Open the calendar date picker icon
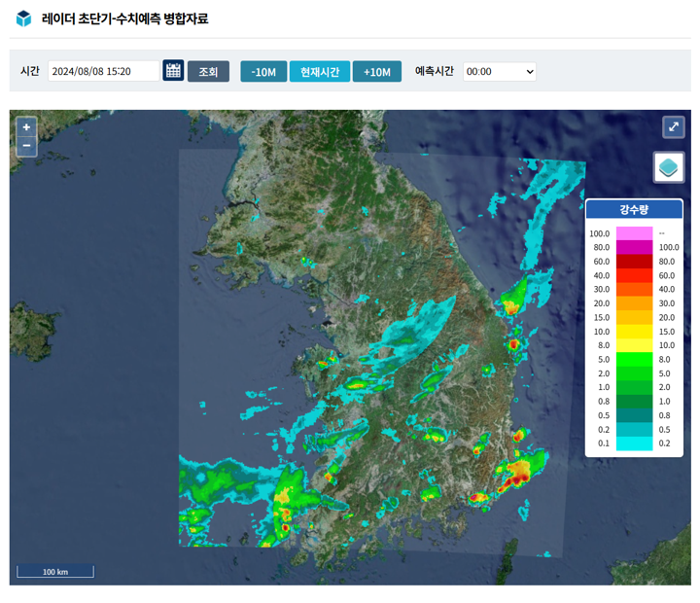The height and width of the screenshot is (603, 700). coord(173,71)
